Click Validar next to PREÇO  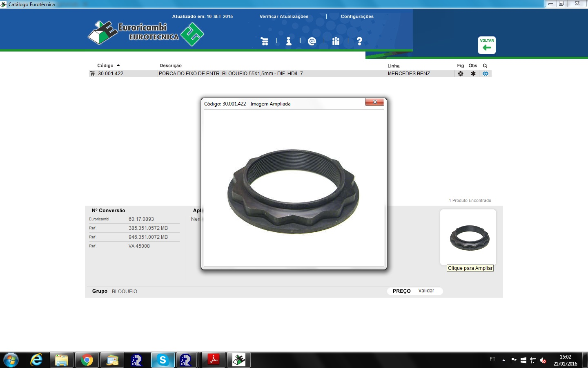[426, 291]
